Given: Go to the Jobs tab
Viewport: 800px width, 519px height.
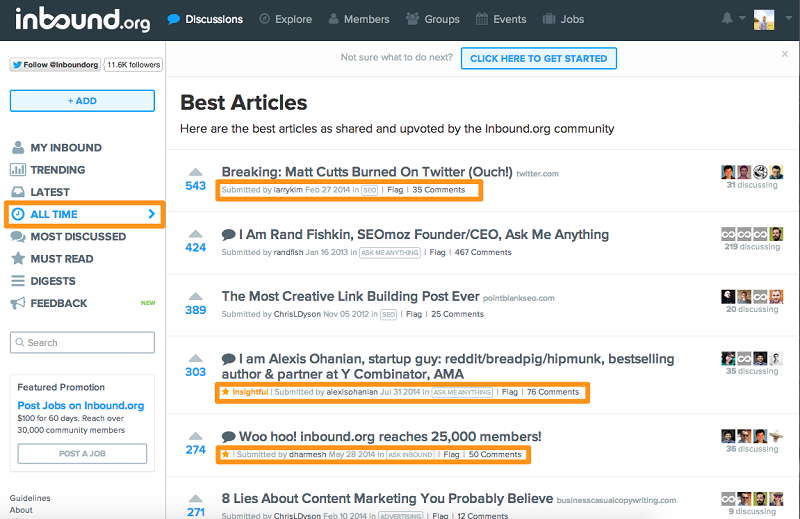Looking at the screenshot, I should point(563,19).
